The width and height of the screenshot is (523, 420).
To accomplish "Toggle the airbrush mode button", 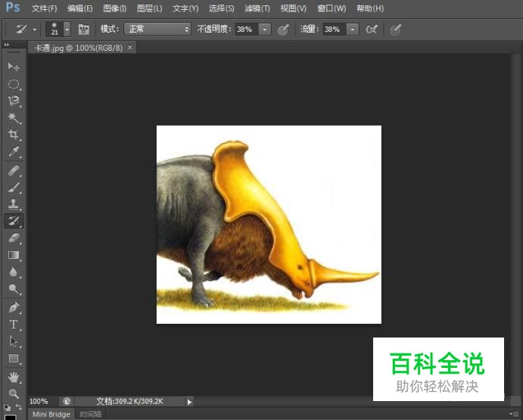I will click(371, 30).
